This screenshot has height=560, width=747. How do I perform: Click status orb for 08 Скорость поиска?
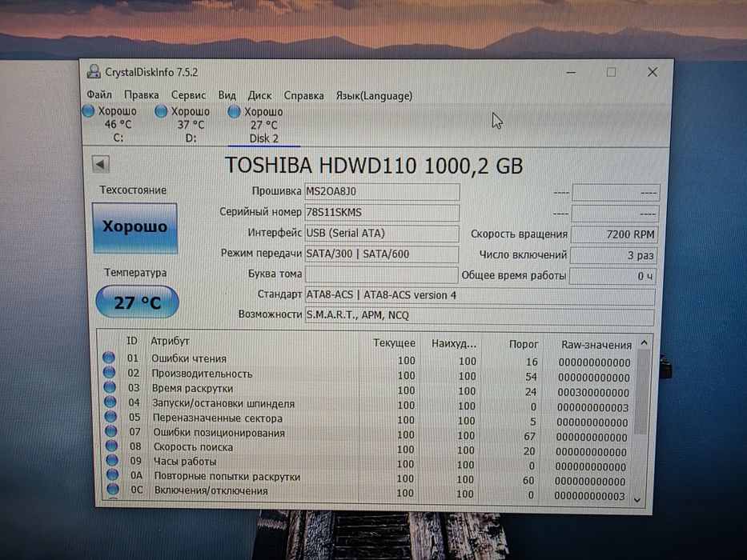[111, 446]
